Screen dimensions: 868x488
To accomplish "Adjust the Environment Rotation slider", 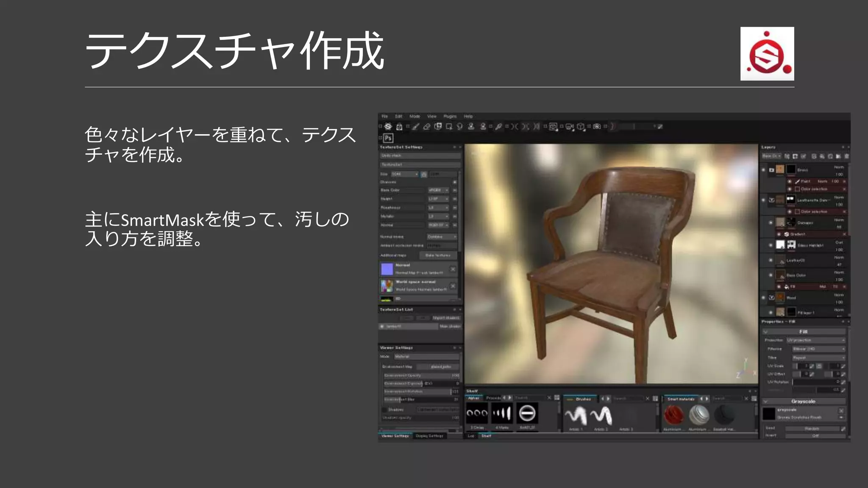I will coord(421,391).
